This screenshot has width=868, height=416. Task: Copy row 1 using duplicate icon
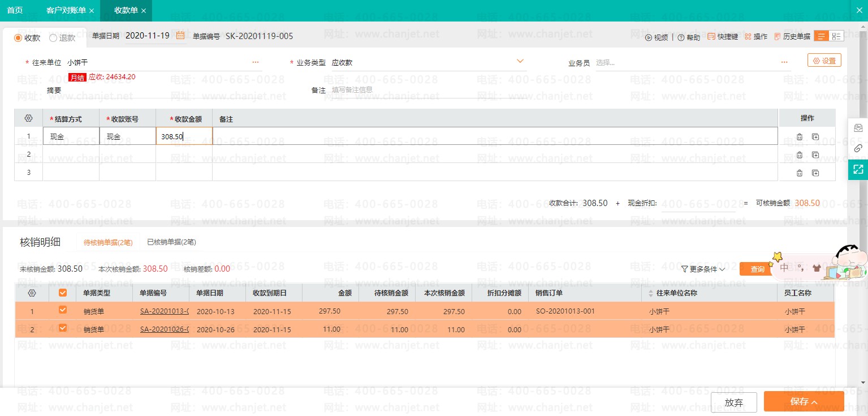(815, 136)
